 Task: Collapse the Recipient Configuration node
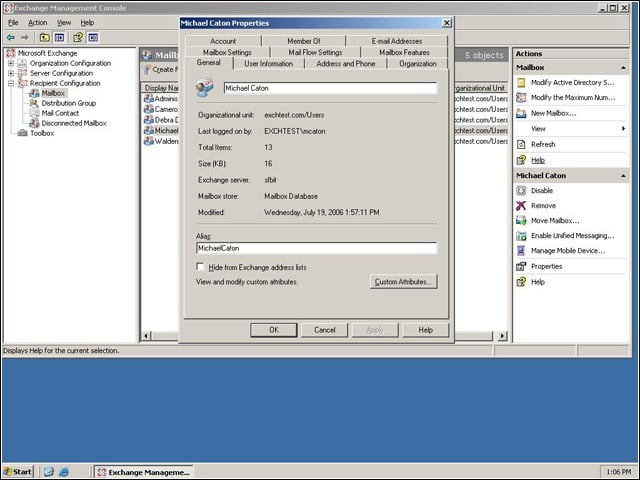11,83
